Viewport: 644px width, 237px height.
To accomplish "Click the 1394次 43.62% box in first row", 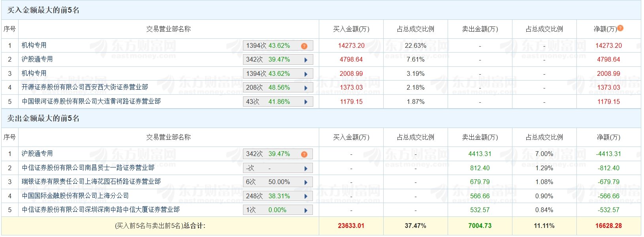I will [278, 46].
